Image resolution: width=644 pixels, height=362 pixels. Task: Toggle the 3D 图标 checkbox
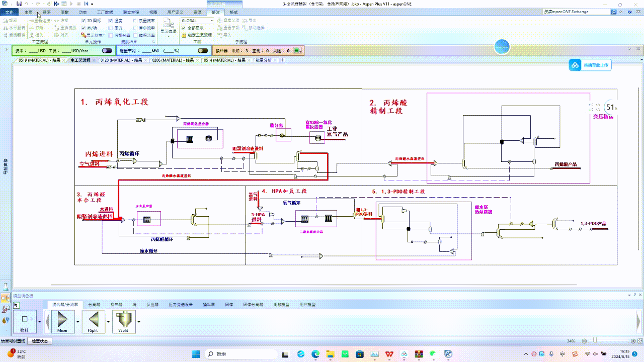point(84,21)
